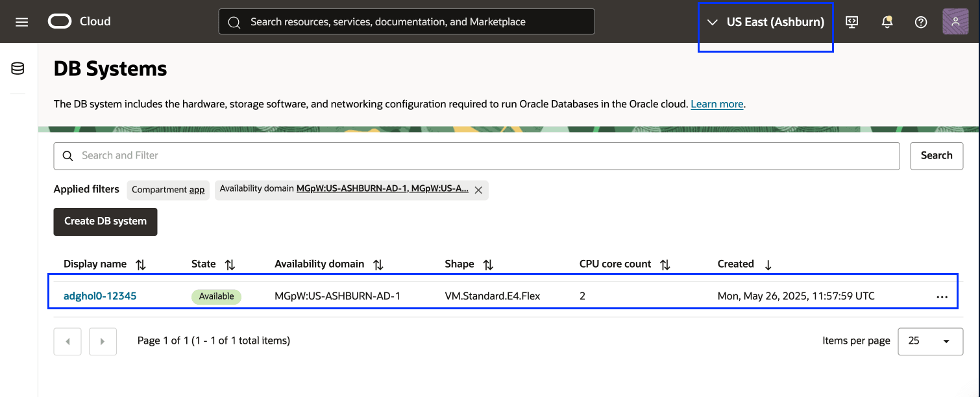Sort by State column
This screenshot has height=397, width=980.
point(229,264)
